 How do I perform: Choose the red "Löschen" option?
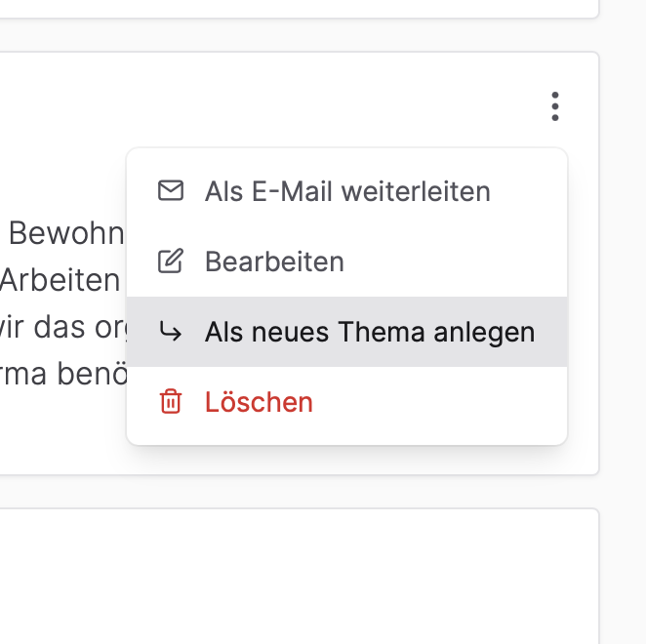click(259, 402)
